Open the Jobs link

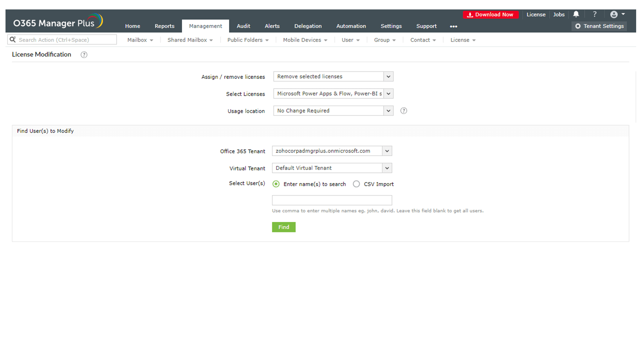(x=559, y=15)
